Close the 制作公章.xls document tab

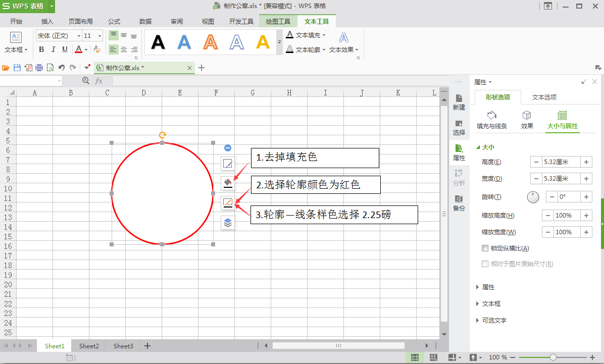tap(189, 68)
